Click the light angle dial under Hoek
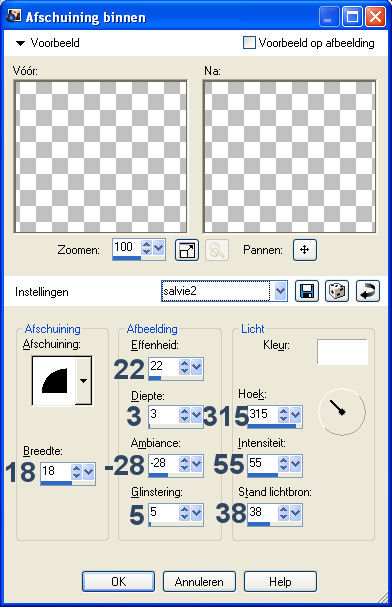This screenshot has height=607, width=392. (x=342, y=412)
